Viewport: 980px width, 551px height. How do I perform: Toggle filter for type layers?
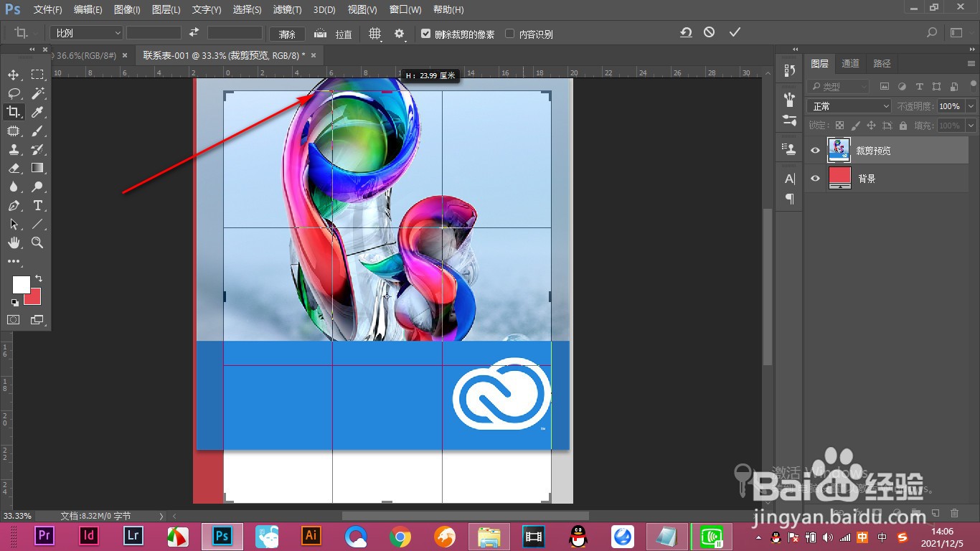920,86
